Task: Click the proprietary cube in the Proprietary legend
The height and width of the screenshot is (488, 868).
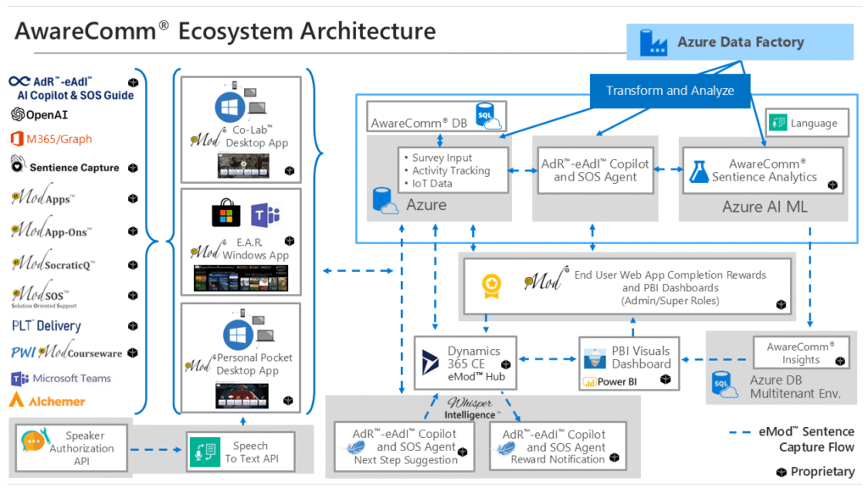Action: pyautogui.click(x=781, y=472)
